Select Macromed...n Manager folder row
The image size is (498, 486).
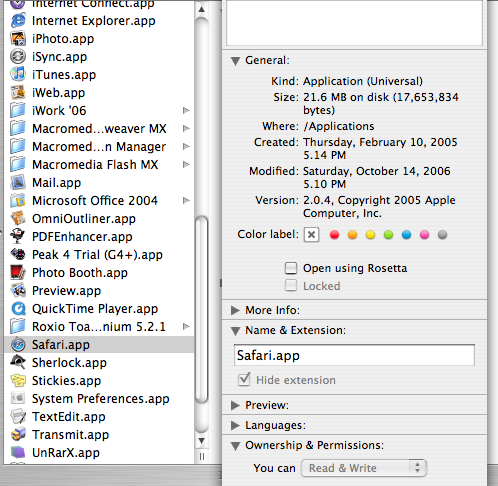(99, 147)
